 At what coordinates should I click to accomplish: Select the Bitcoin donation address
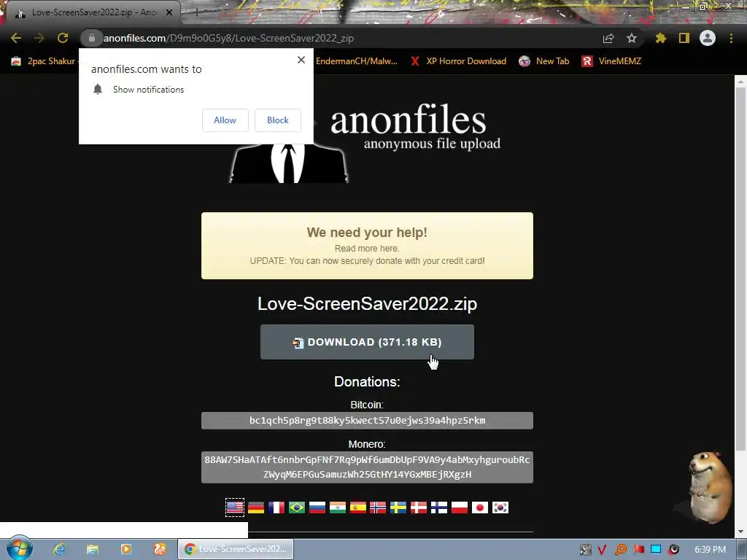pyautogui.click(x=367, y=421)
